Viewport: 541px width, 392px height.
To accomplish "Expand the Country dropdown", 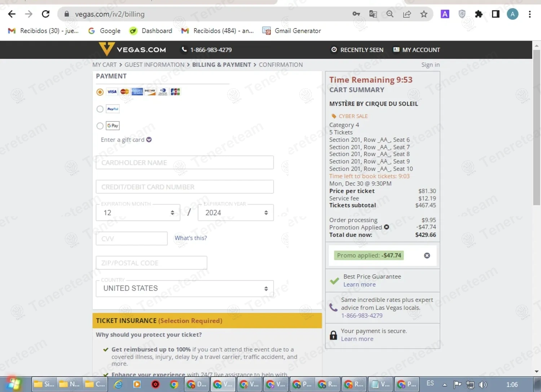I will click(185, 289).
